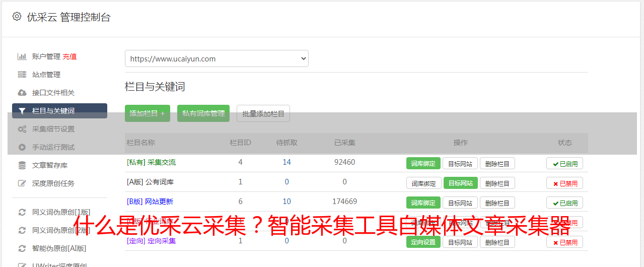
Task: Click 删除栏目 for 网站更新 row
Action: tap(497, 203)
